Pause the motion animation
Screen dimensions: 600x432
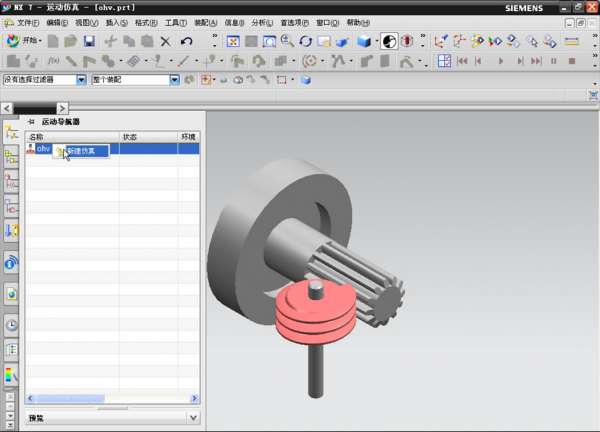click(554, 61)
